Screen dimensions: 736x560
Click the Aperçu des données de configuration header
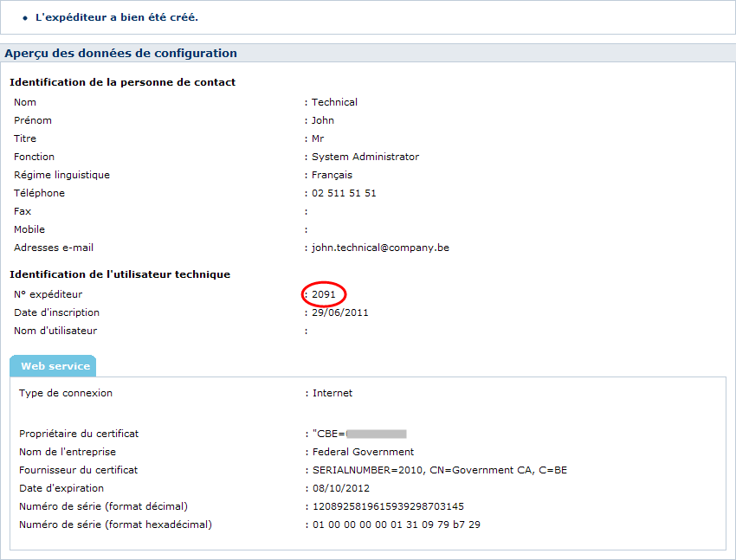point(120,53)
